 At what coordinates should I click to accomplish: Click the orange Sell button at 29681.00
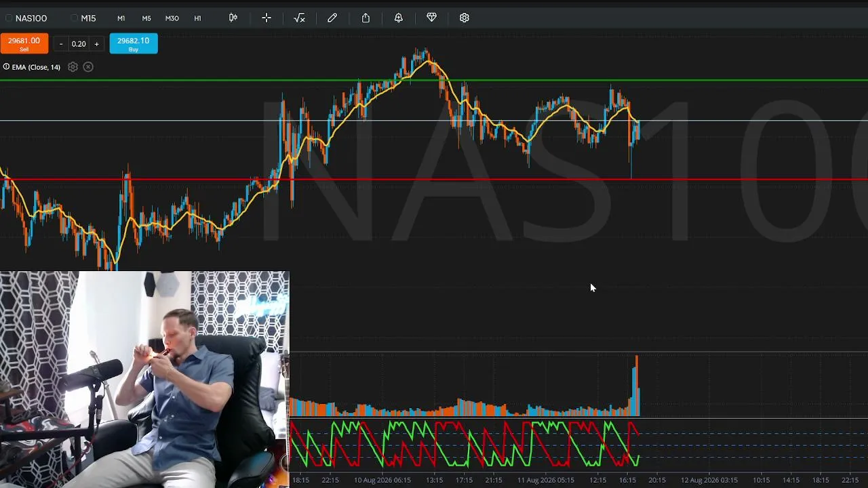[x=24, y=43]
